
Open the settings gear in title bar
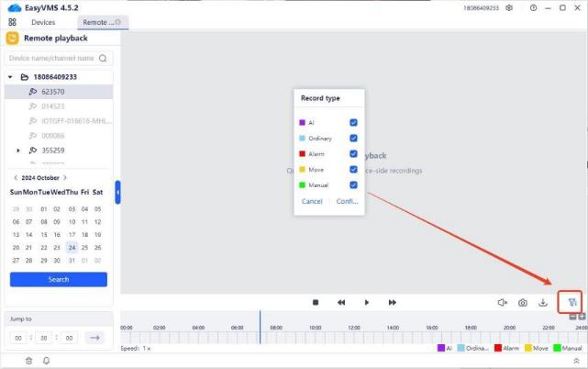(x=509, y=7)
